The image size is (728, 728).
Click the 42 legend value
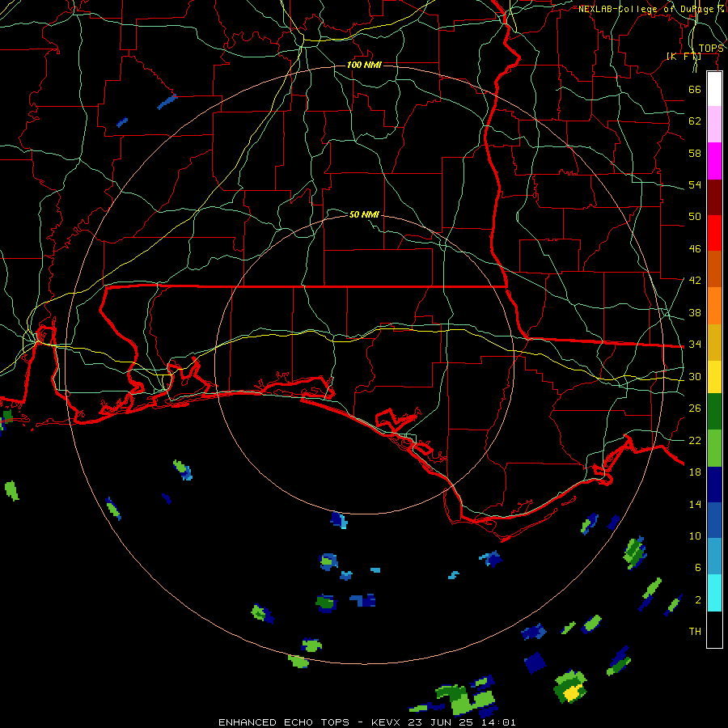(695, 280)
